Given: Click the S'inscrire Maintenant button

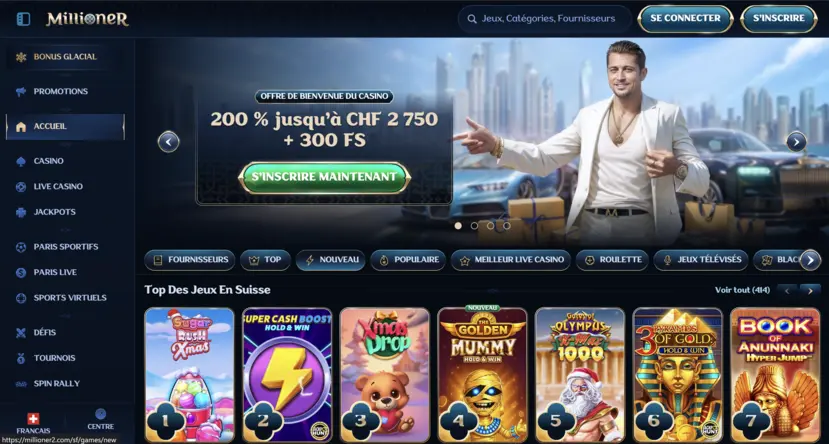Looking at the screenshot, I should point(324,177).
